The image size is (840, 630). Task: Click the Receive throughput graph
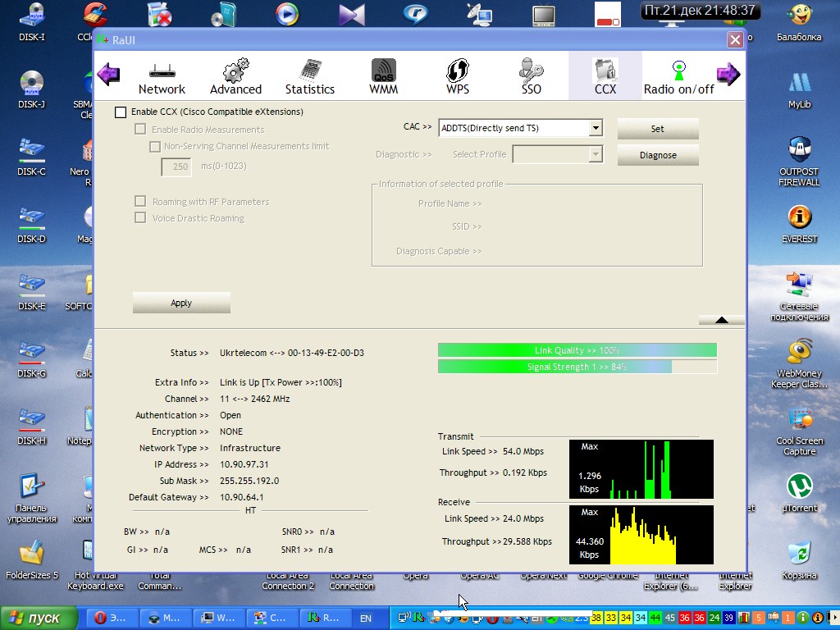coord(641,535)
